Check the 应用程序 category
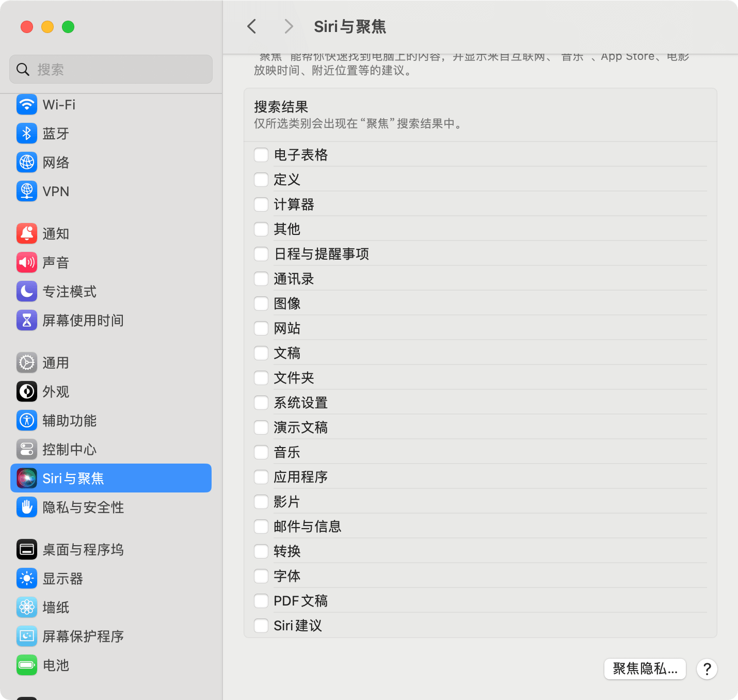The height and width of the screenshot is (700, 738). point(261,477)
